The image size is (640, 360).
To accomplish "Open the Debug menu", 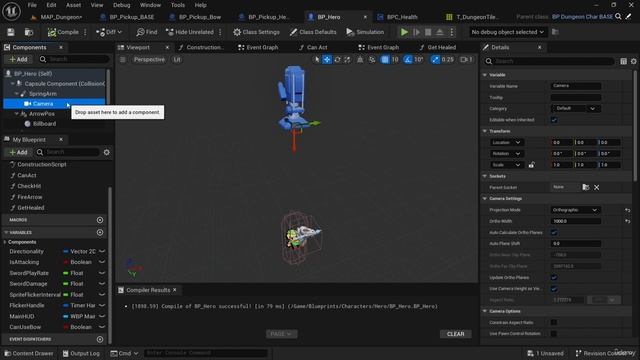I will click(x=121, y=5).
